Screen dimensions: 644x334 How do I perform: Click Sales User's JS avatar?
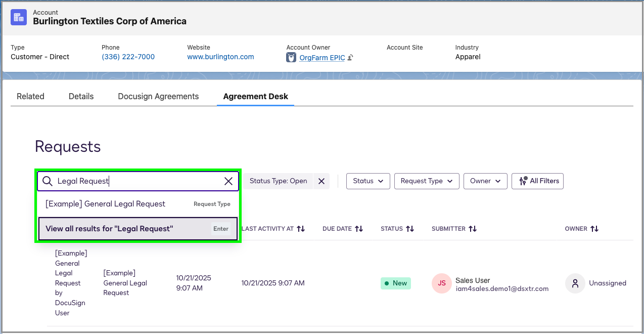click(x=441, y=283)
